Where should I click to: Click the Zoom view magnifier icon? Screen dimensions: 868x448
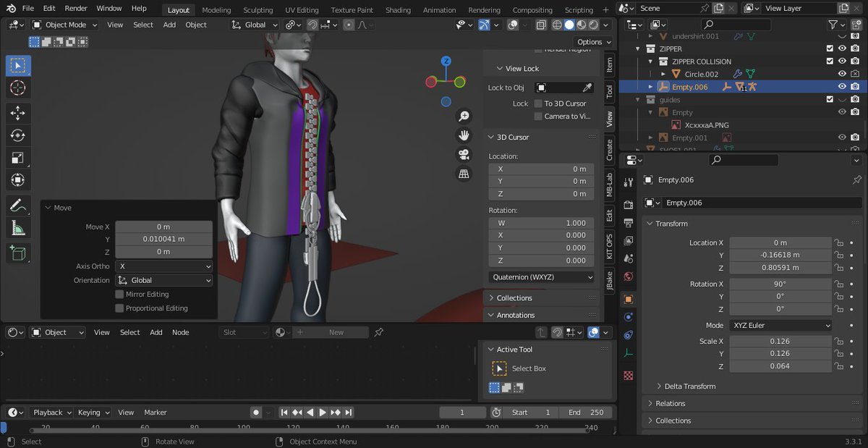pos(464,117)
